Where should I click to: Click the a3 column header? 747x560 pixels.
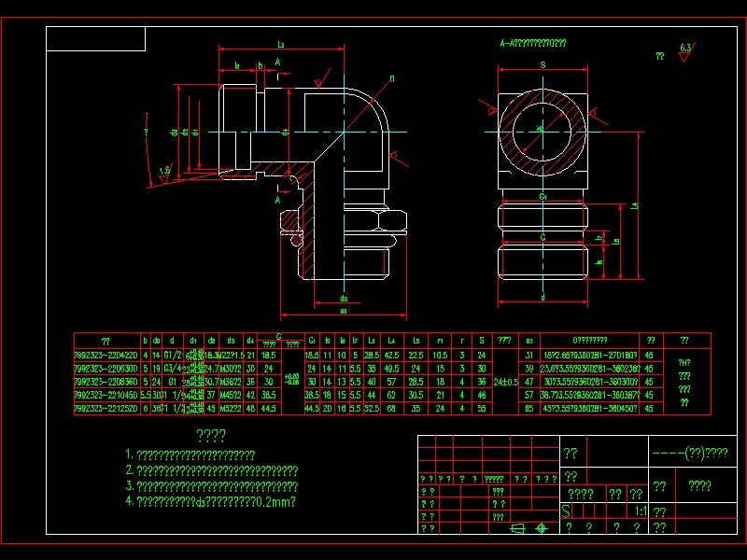(x=529, y=341)
